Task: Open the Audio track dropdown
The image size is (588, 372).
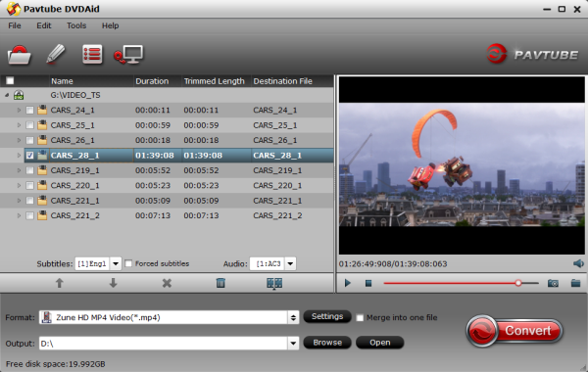Action: [290, 263]
